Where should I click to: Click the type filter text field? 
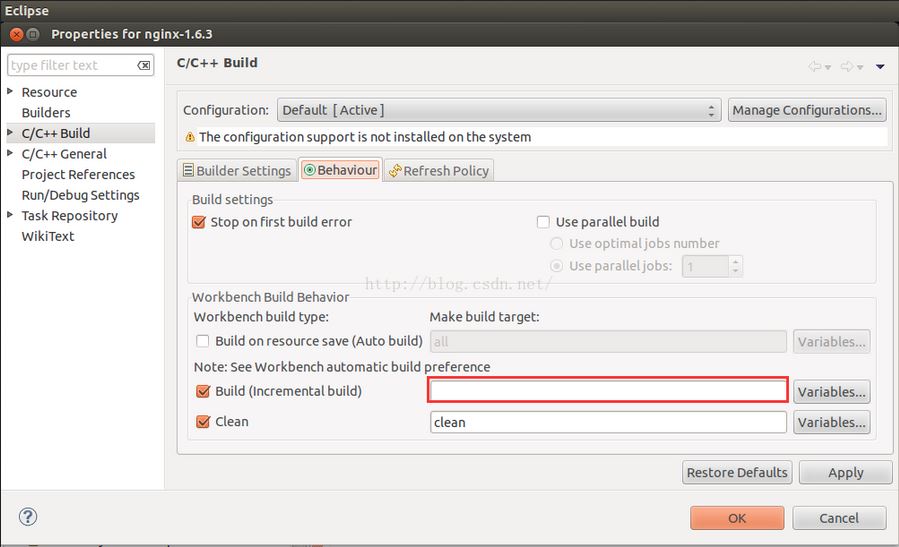tap(73, 65)
